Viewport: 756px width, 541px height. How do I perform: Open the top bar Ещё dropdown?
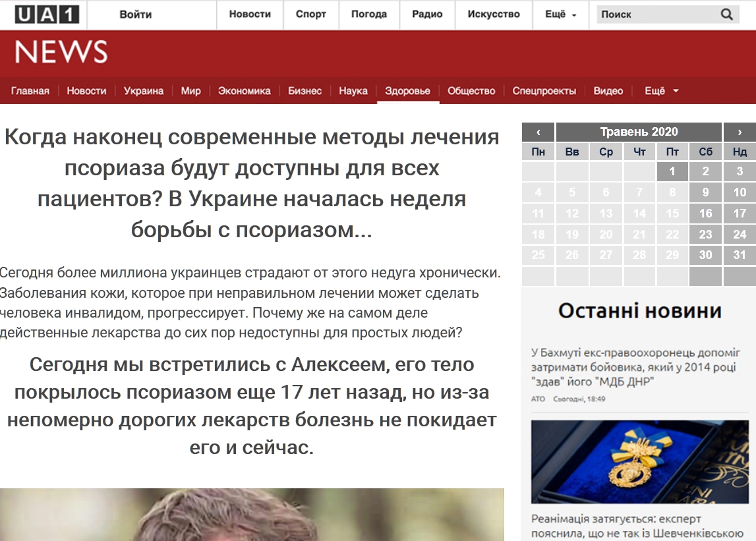(560, 14)
